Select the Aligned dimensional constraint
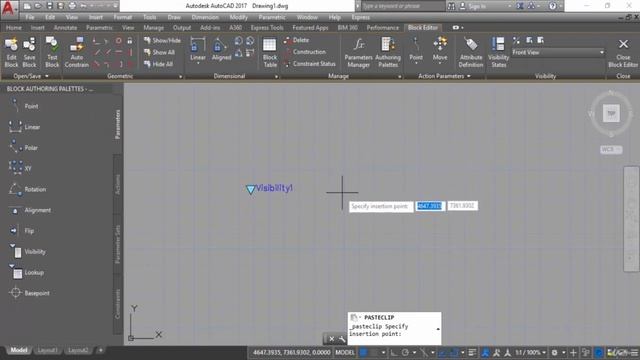Viewport: 640px width, 360px height. [221, 49]
